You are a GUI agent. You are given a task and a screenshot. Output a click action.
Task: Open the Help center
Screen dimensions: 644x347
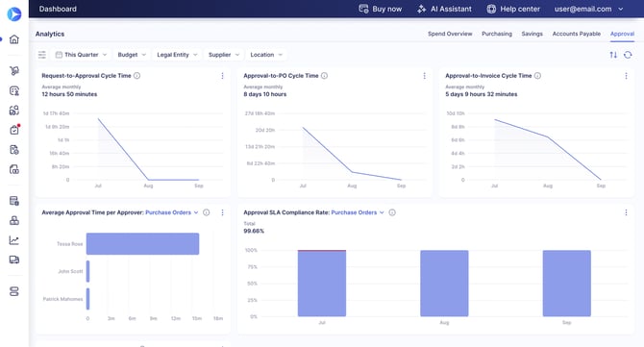pyautogui.click(x=513, y=9)
